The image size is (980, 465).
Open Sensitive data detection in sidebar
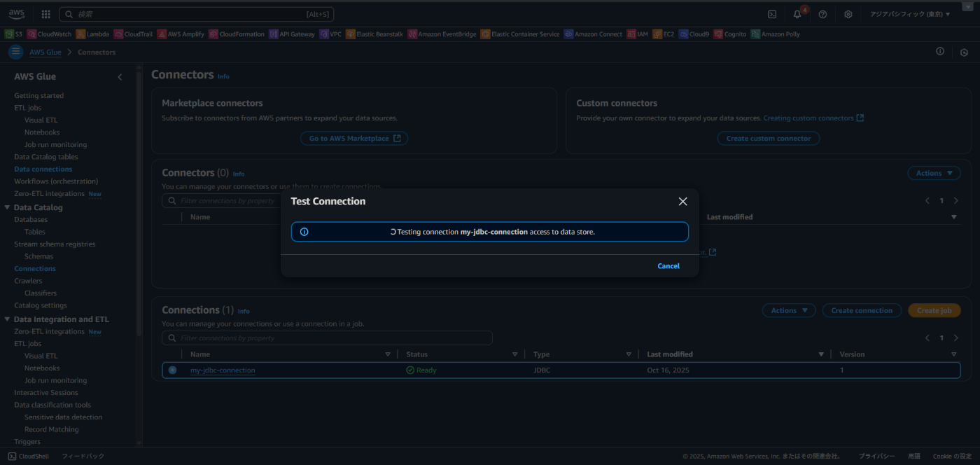point(63,417)
